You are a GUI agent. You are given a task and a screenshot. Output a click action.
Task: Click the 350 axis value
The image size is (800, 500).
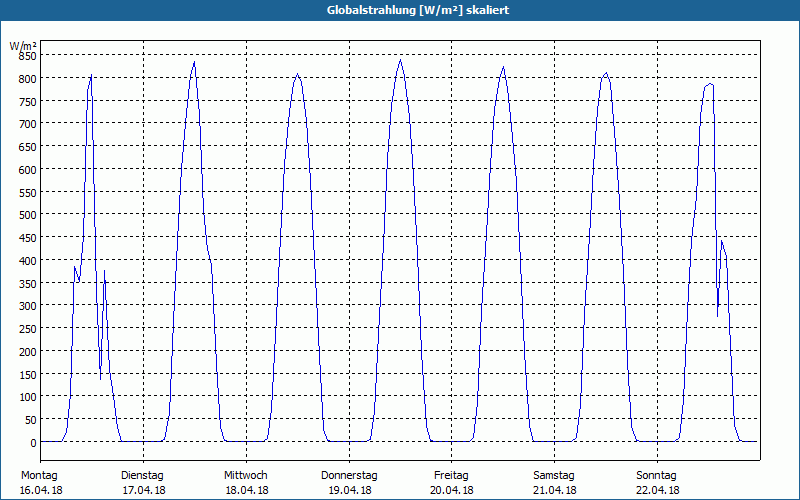tap(27, 283)
